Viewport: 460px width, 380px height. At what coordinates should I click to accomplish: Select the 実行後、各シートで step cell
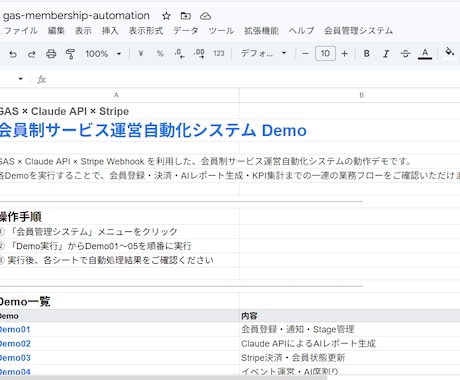point(119,260)
